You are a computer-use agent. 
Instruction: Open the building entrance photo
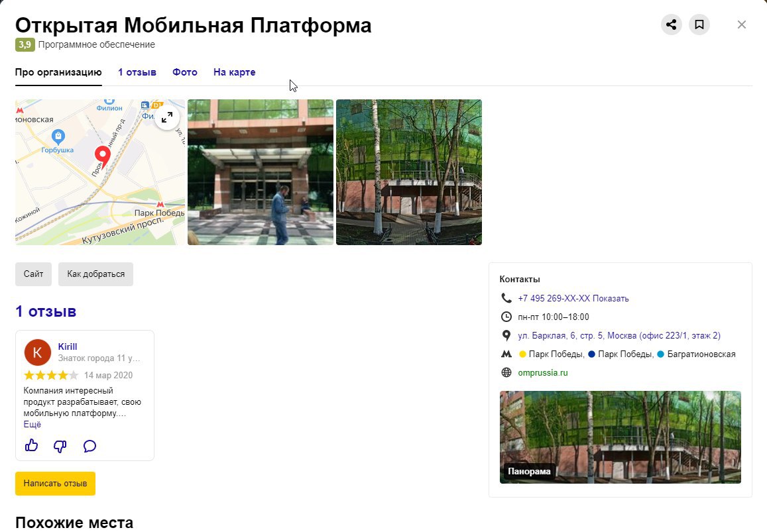click(x=261, y=172)
